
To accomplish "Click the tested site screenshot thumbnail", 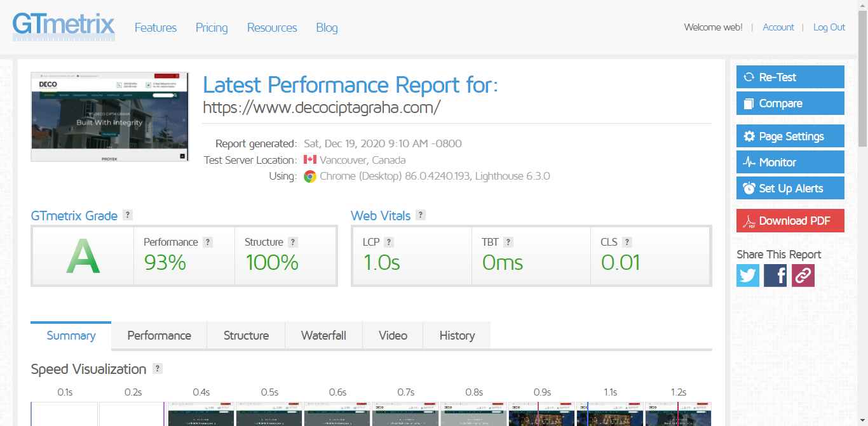I will (110, 117).
